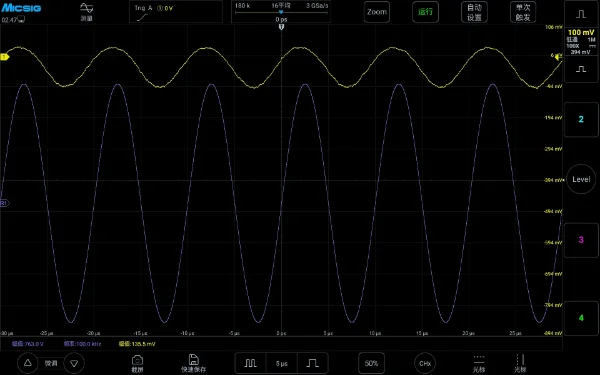The image size is (600, 375).
Task: Toggle the green Run (运行) button
Action: tap(425, 12)
